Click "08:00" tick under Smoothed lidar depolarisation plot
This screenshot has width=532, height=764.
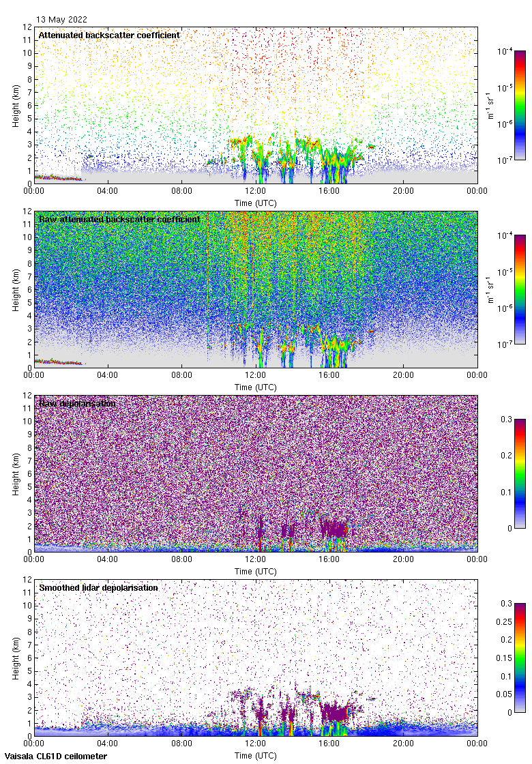[181, 744]
